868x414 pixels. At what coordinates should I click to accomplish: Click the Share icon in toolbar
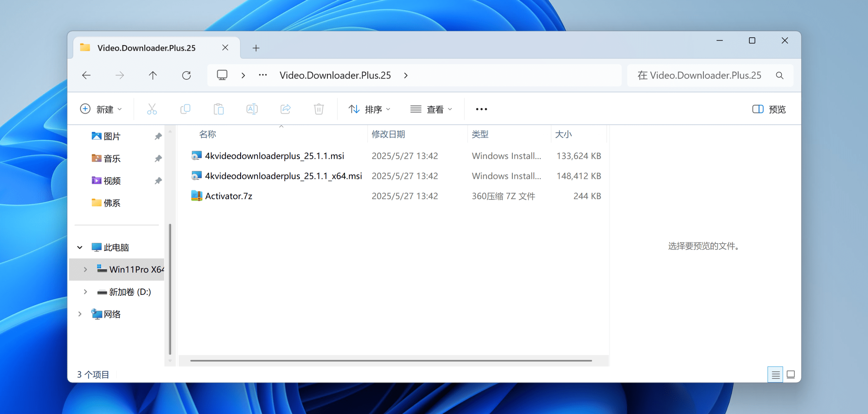pos(285,109)
